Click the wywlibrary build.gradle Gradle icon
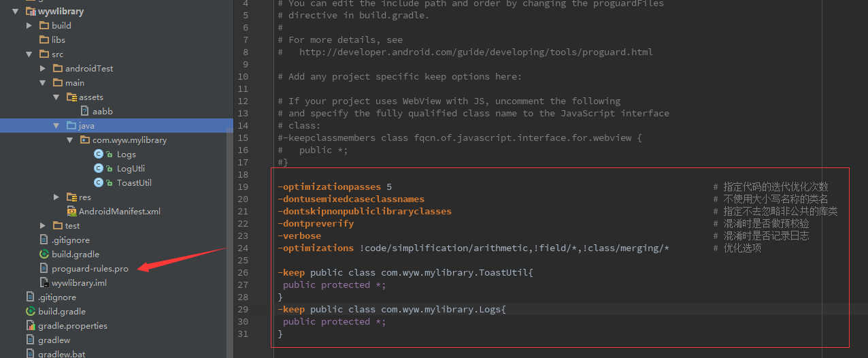 click(44, 255)
